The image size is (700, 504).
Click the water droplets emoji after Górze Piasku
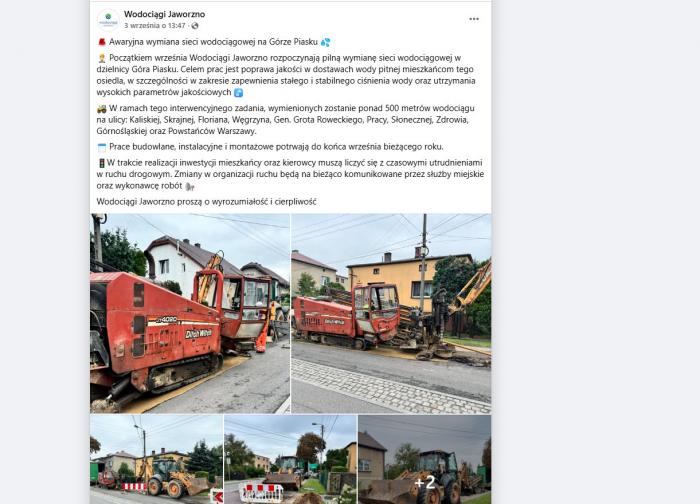pyautogui.click(x=325, y=42)
